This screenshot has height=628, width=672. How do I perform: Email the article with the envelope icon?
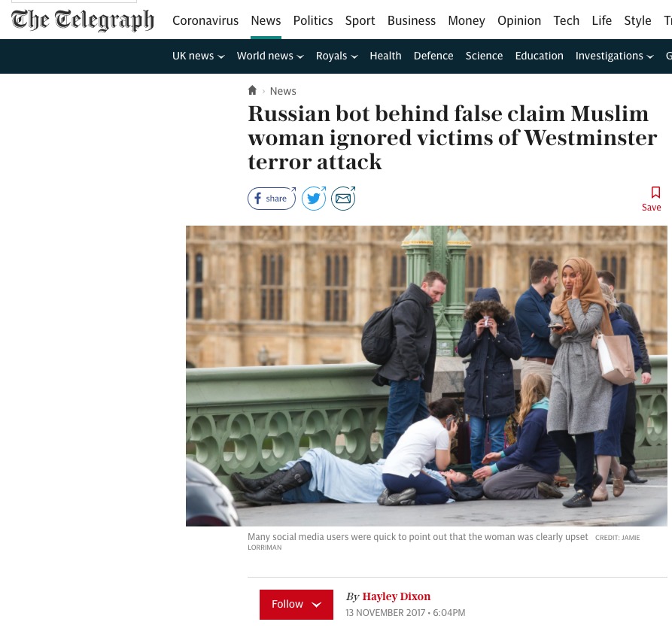[x=343, y=199]
